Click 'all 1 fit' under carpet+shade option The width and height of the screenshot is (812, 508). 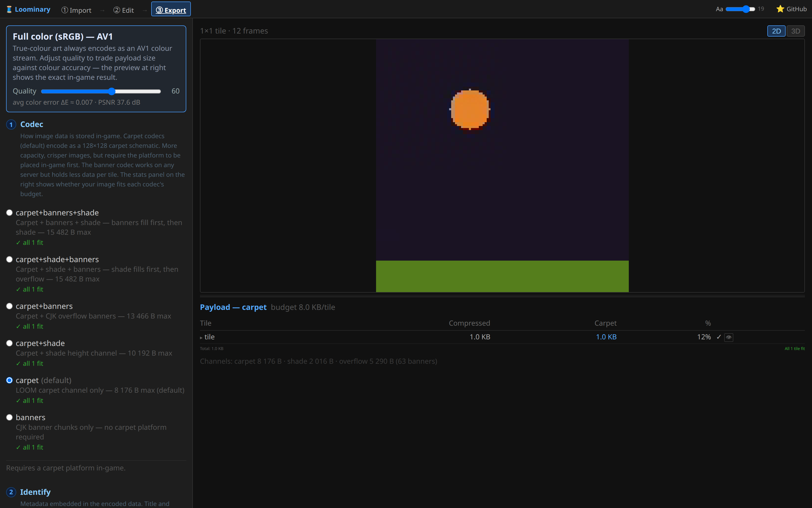click(29, 363)
